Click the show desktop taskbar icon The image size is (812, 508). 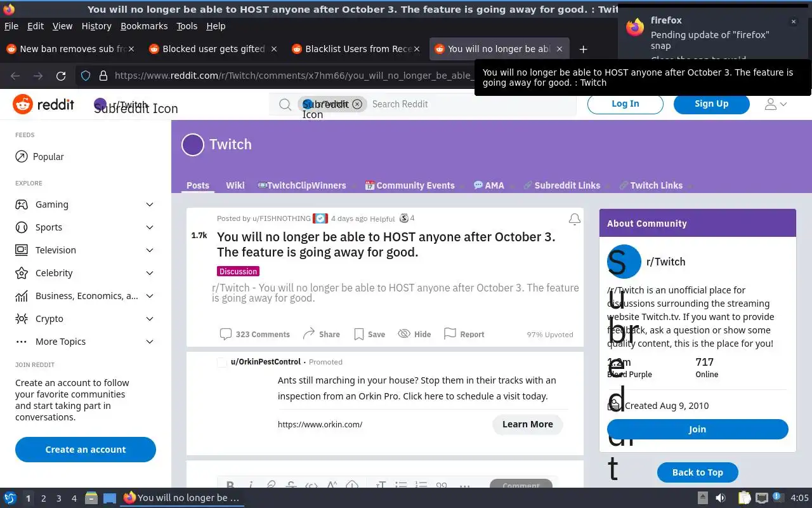tap(110, 498)
